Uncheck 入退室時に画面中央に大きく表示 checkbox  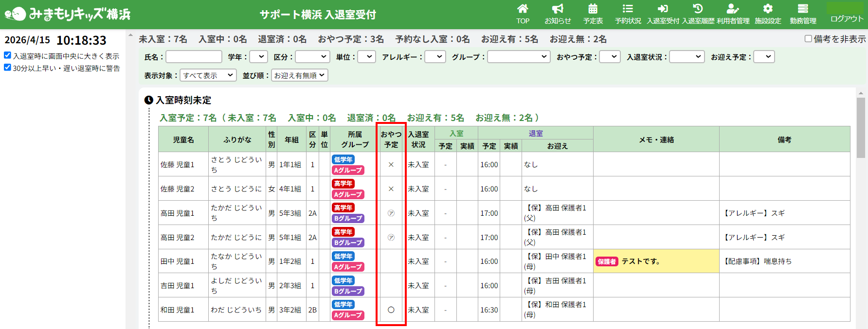[x=7, y=55]
